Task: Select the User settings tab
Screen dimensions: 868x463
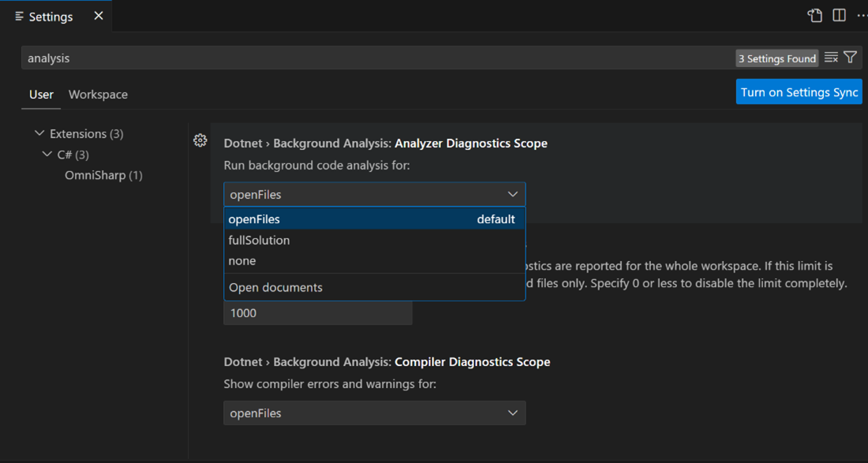Action: coord(40,94)
